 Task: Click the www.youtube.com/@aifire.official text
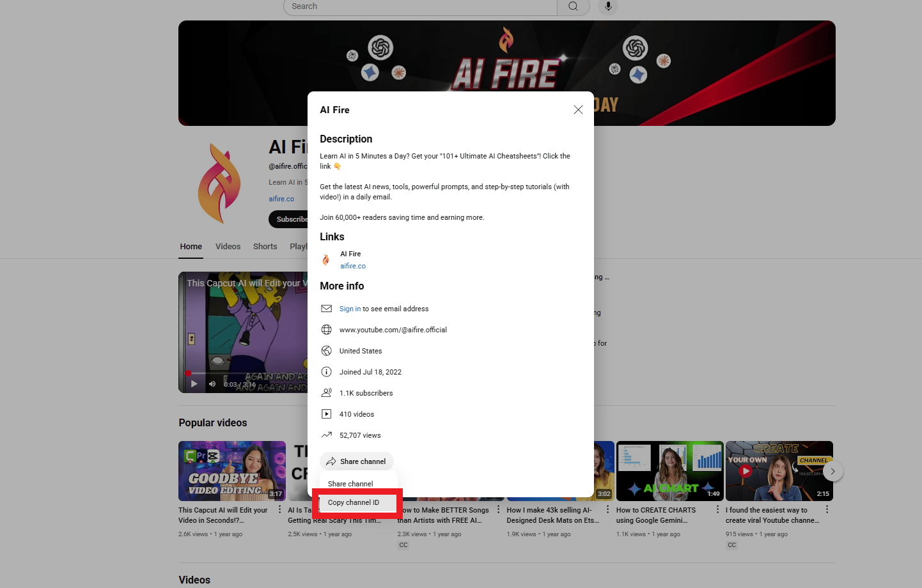pos(393,330)
